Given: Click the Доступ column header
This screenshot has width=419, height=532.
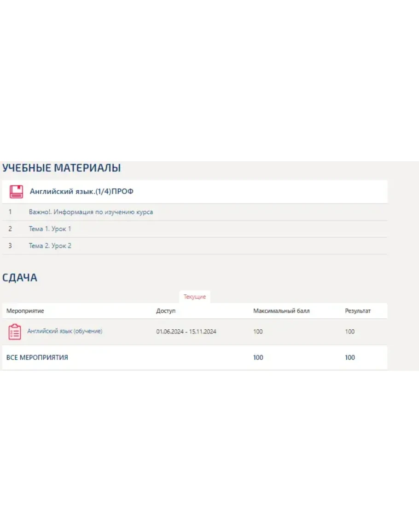Looking at the screenshot, I should coord(166,311).
